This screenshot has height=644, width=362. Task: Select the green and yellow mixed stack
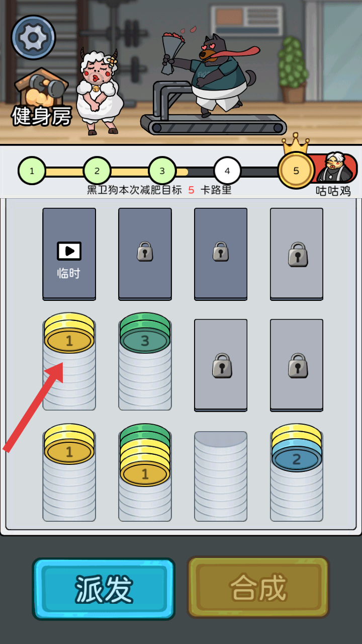(145, 472)
